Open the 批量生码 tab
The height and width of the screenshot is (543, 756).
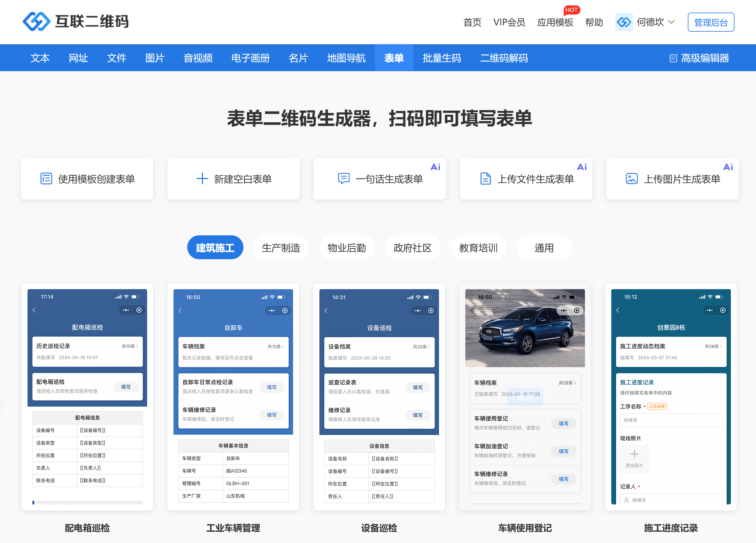pos(441,58)
